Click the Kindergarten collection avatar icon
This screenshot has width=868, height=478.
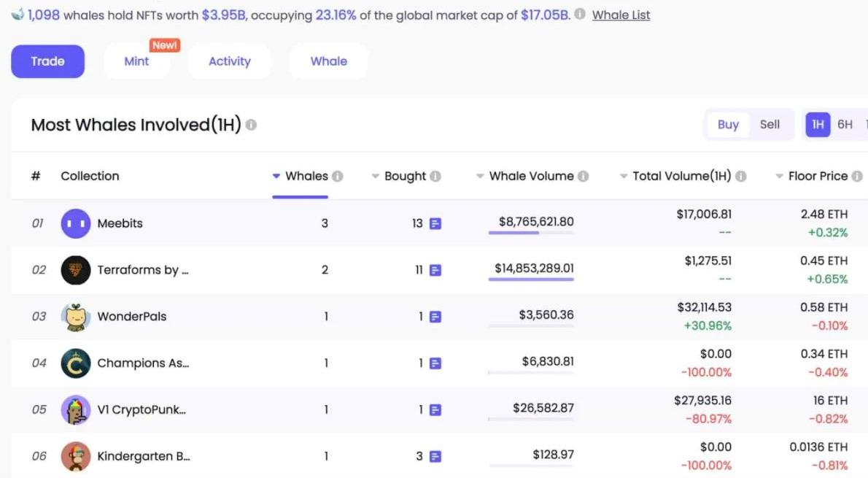click(76, 456)
